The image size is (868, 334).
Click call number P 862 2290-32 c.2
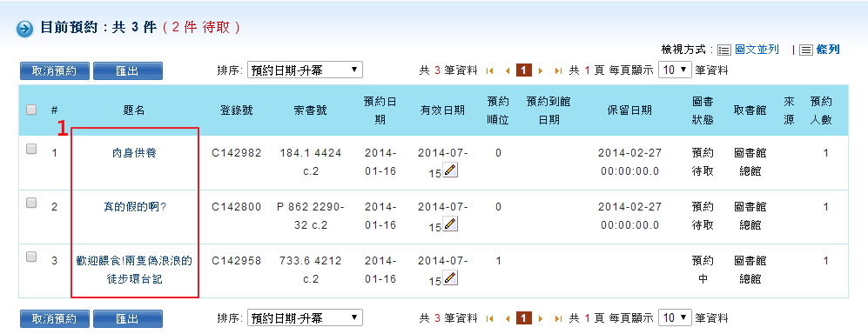click(x=311, y=216)
